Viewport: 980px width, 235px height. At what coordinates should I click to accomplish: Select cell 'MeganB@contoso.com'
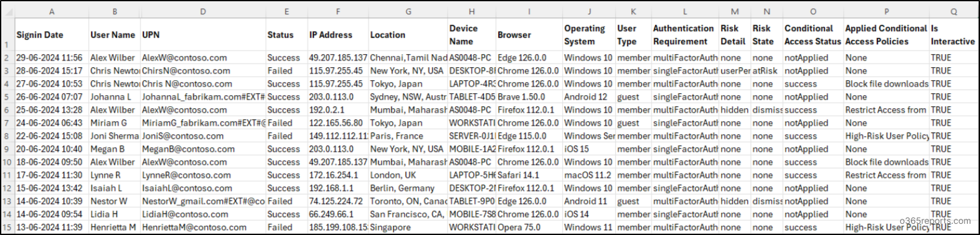tap(203, 149)
